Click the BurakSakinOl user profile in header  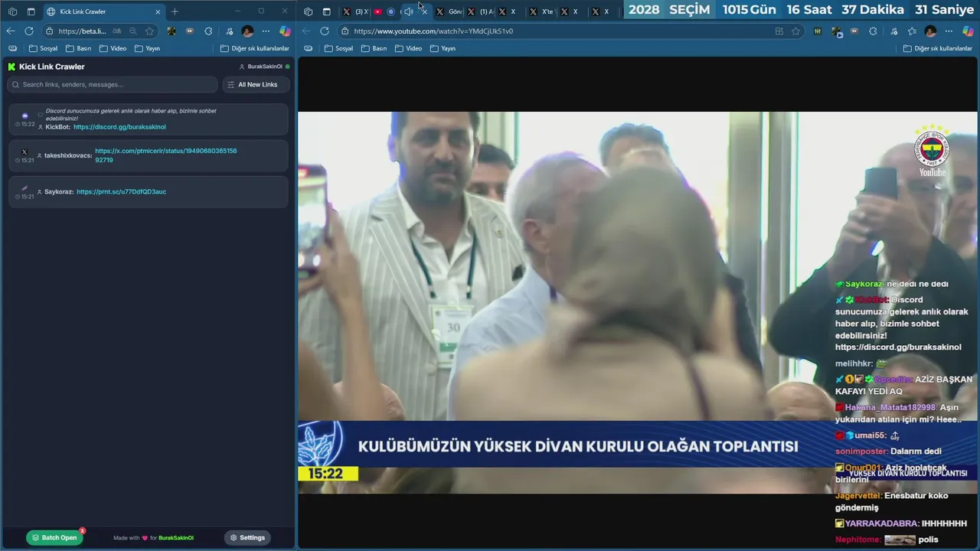(264, 67)
